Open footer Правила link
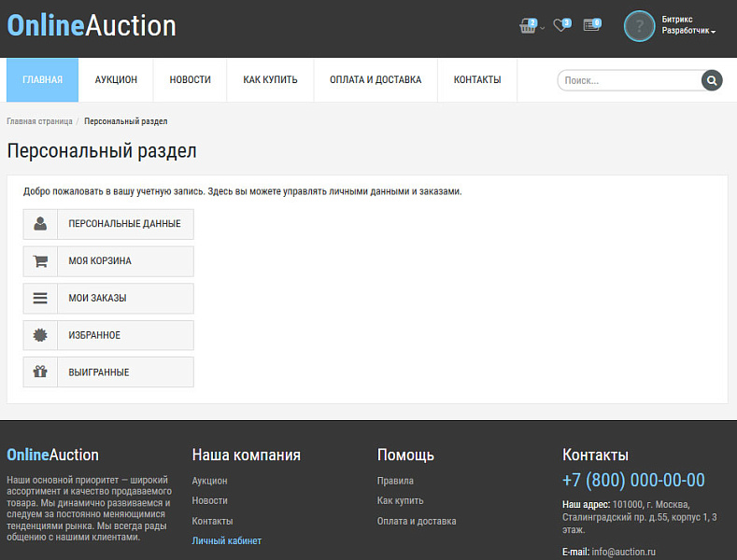The height and width of the screenshot is (560, 737). [x=395, y=481]
